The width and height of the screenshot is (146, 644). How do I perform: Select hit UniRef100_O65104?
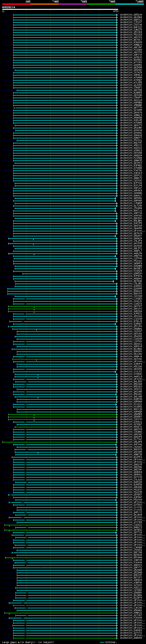131,15
